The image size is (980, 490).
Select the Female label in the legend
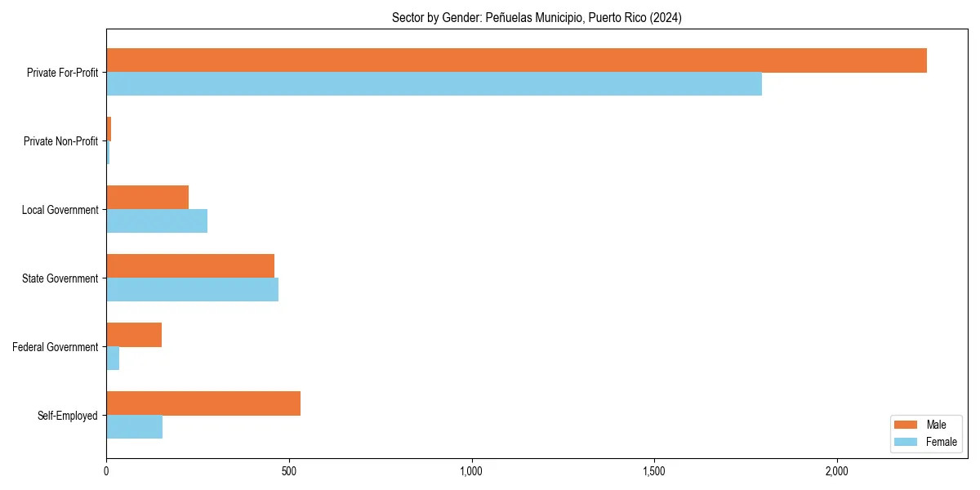pos(941,442)
